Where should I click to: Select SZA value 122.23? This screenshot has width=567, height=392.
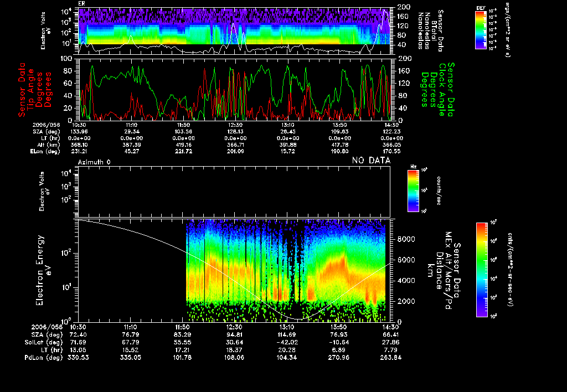pos(391,132)
